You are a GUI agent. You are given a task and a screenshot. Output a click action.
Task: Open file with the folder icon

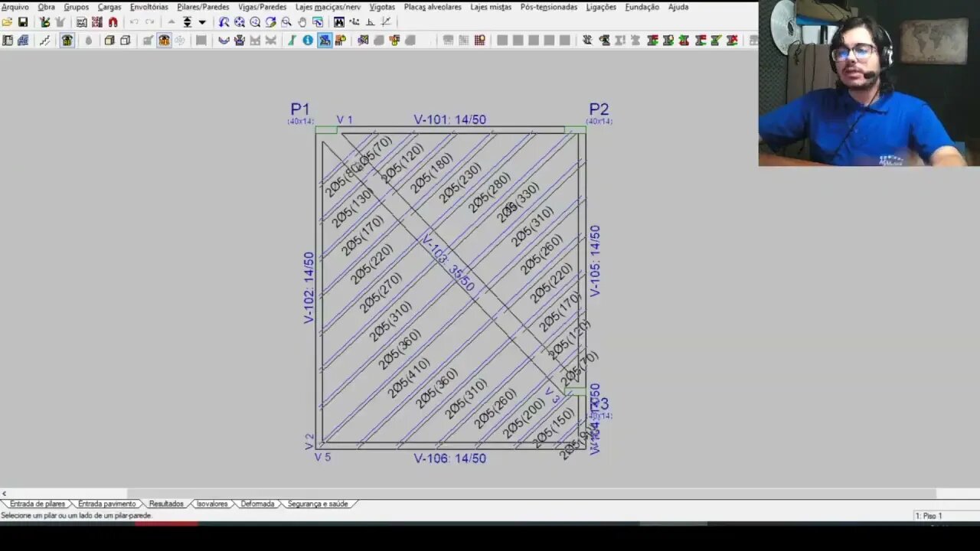[x=7, y=22]
